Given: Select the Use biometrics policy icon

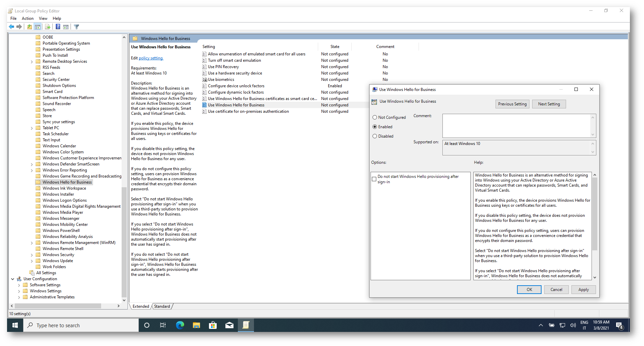Looking at the screenshot, I should coord(205,80).
